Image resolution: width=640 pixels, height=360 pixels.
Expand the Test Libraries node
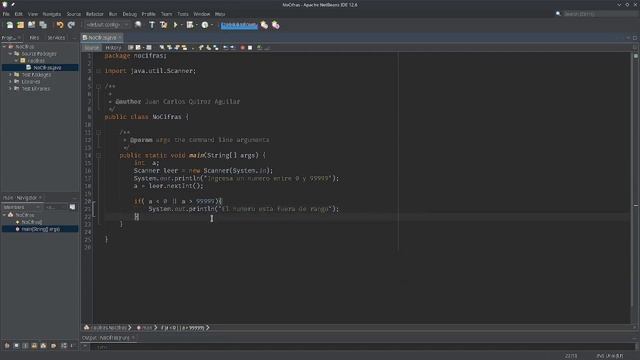pyautogui.click(x=10, y=89)
